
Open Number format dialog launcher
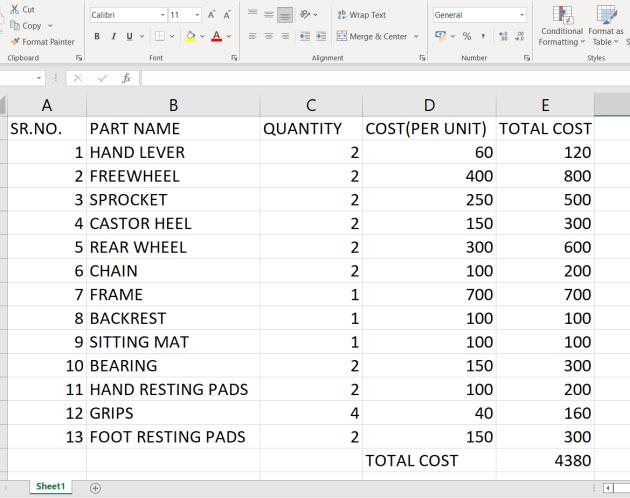click(526, 58)
